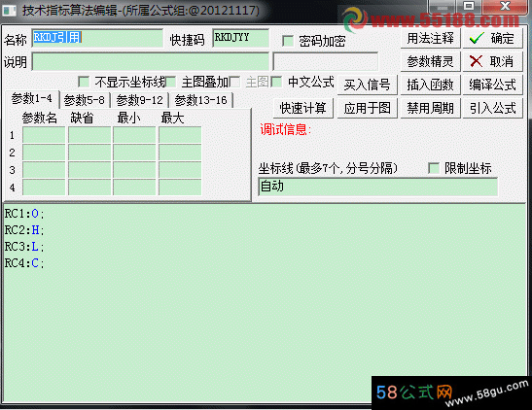532x410 pixels.
Task: Click the 坐标线 input showing 自动
Action: [x=377, y=187]
